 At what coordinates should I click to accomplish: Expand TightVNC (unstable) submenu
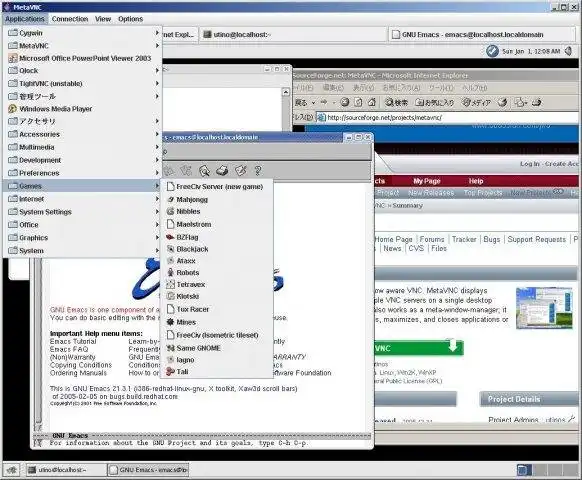pos(83,84)
